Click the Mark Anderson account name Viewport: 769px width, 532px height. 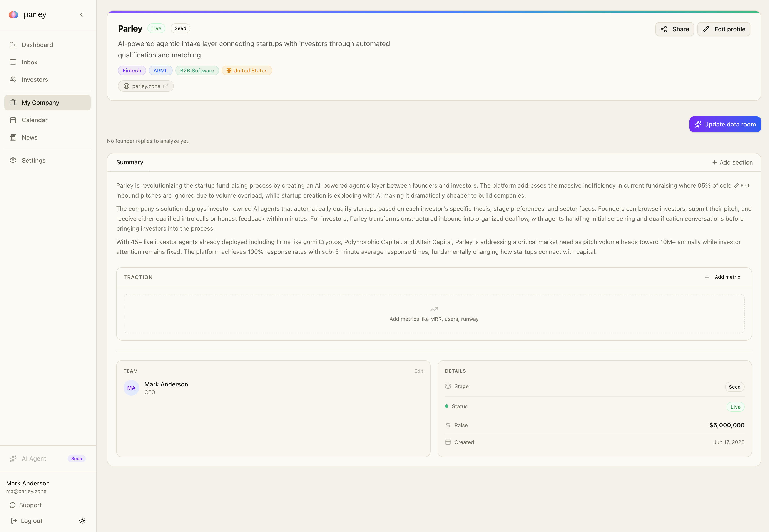pyautogui.click(x=28, y=483)
